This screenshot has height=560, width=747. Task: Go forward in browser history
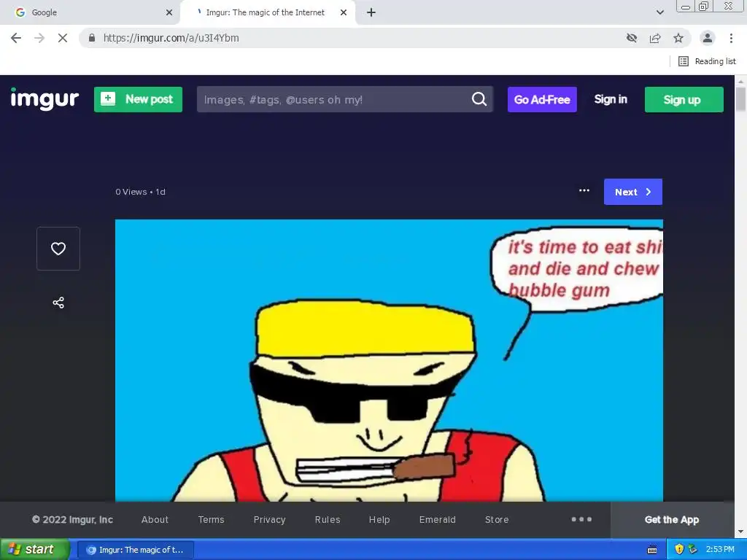[39, 38]
